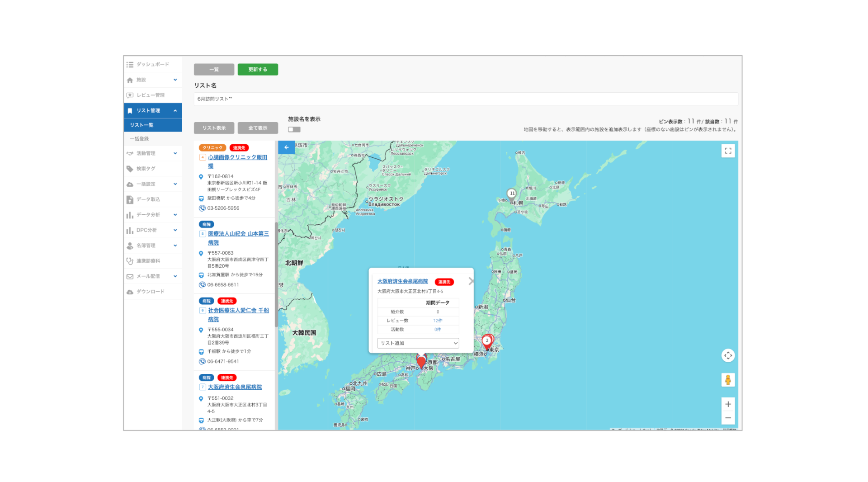The image size is (868, 482).
Task: Expand the 名簿管理 chevron
Action: click(x=175, y=246)
